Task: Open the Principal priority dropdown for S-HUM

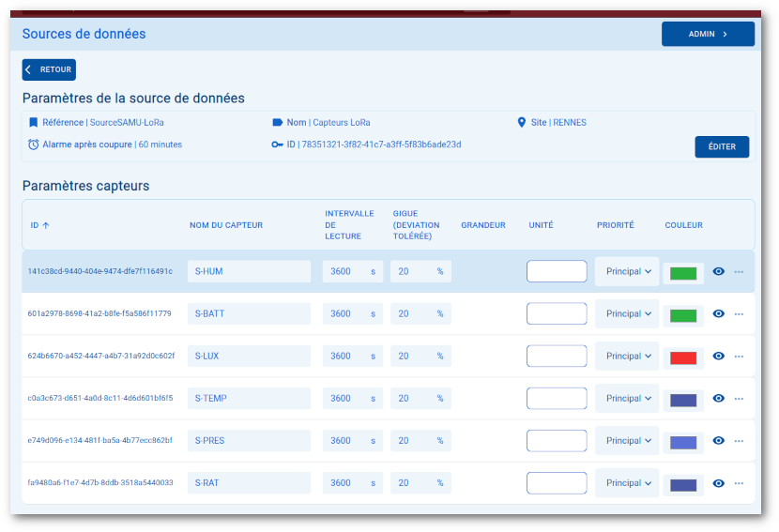Action: click(628, 272)
